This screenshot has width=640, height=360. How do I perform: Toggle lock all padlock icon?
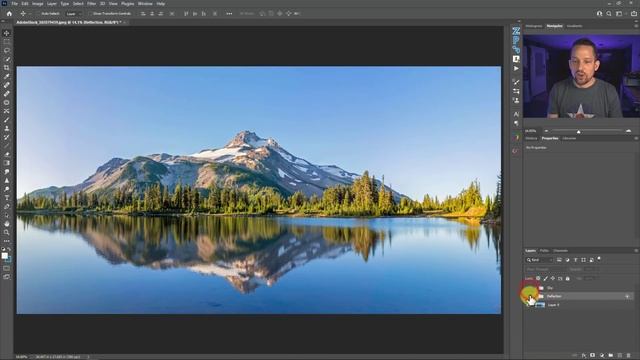(x=567, y=278)
